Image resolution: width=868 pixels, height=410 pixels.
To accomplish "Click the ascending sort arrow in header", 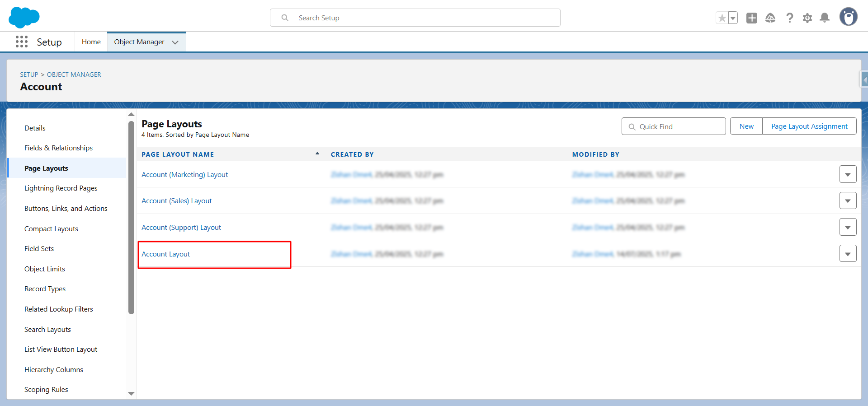I will [317, 154].
